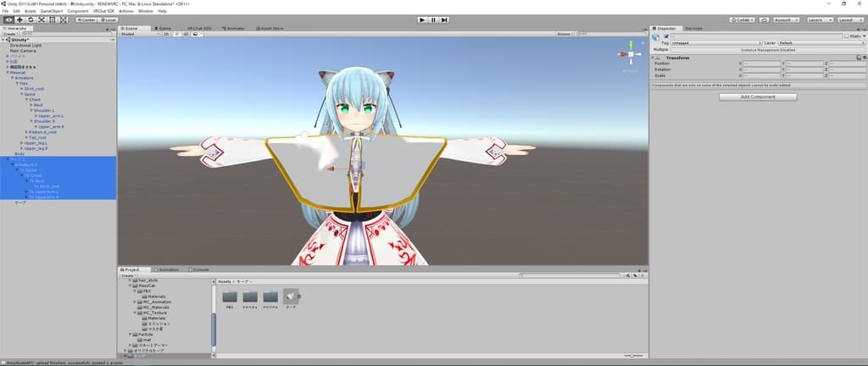Click Create button in Project panel
The image size is (868, 366).
click(x=129, y=275)
